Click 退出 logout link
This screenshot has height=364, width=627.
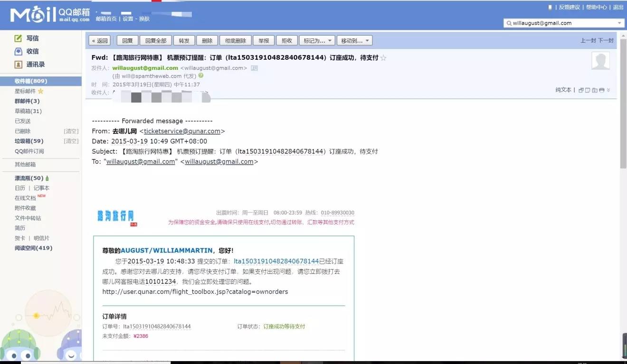click(x=618, y=7)
